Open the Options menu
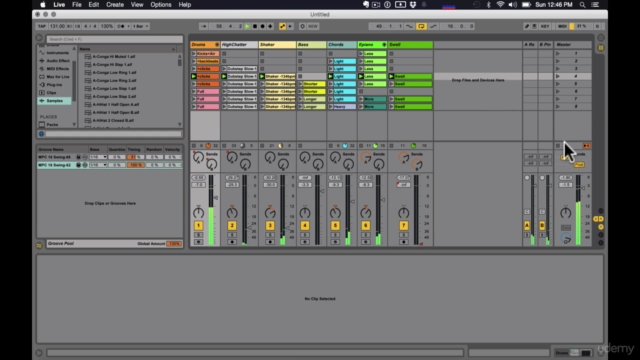This screenshot has width=640, height=360. click(161, 5)
